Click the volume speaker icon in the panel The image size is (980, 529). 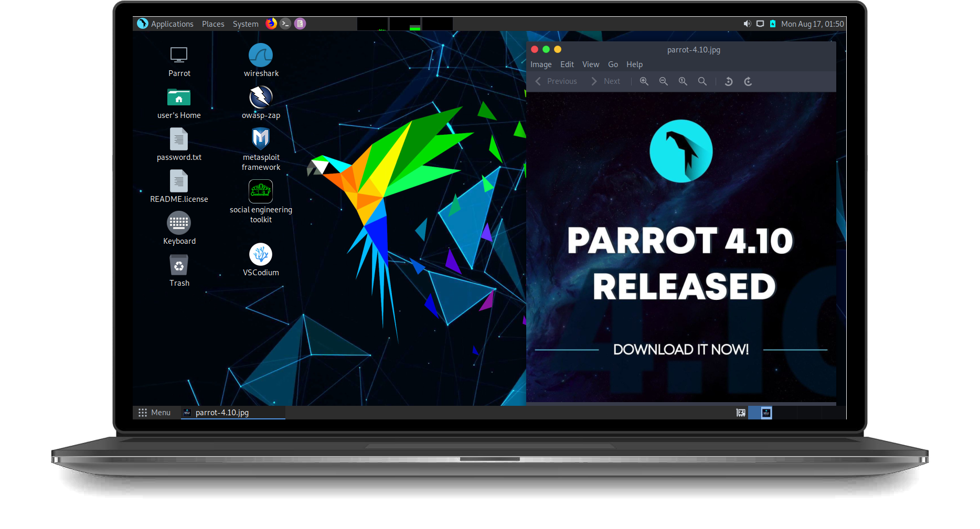[747, 24]
